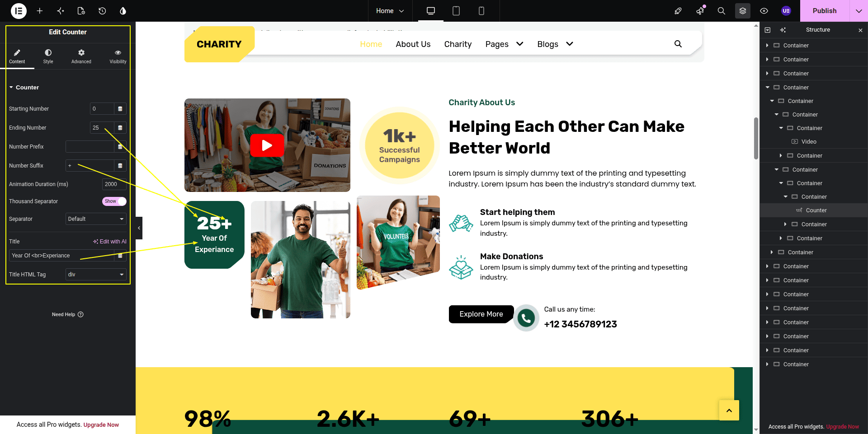Click Edit with AI link
The width and height of the screenshot is (868, 434).
coord(110,242)
